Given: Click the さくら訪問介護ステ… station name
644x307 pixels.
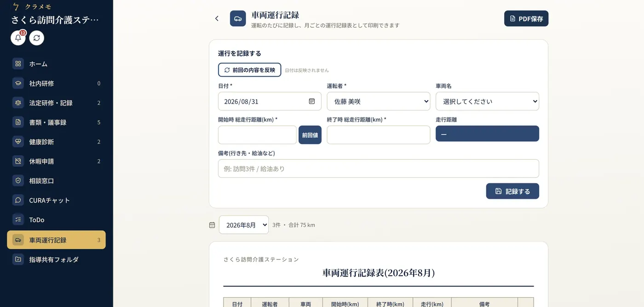Looking at the screenshot, I should tap(55, 20).
